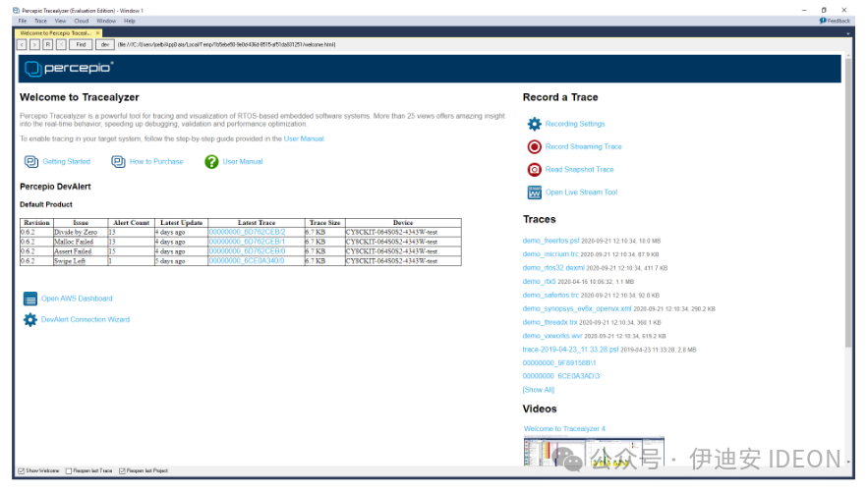This screenshot has height=493, width=868.
Task: Click the welcome video thumbnail
Action: pos(594,451)
